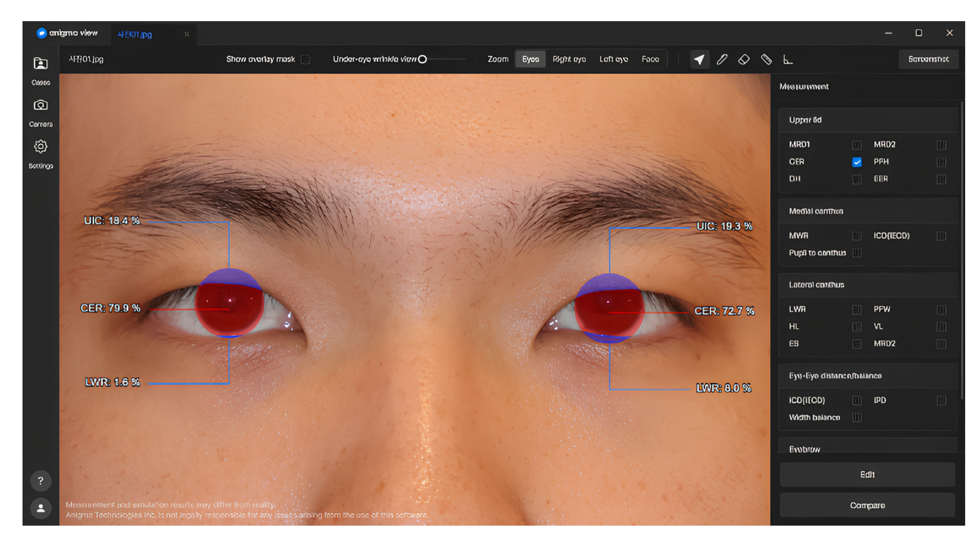The width and height of the screenshot is (980, 545).
Task: Switch zoom to Face view
Action: coord(650,59)
